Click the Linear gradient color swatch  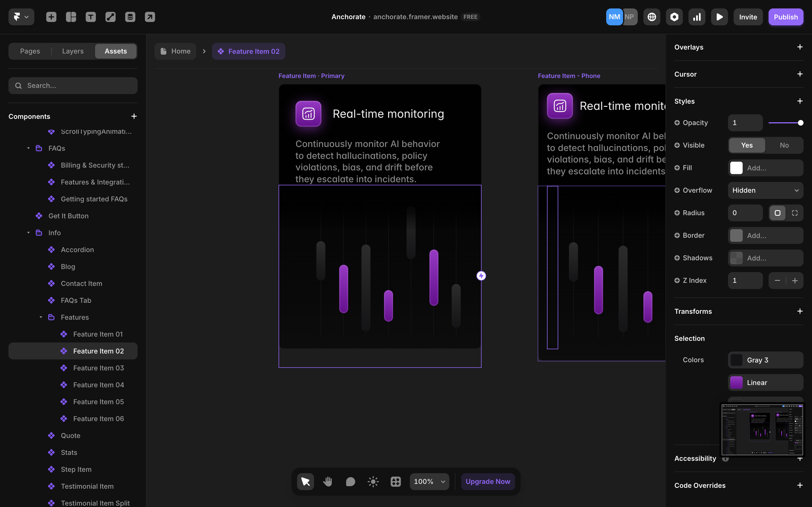click(x=736, y=383)
